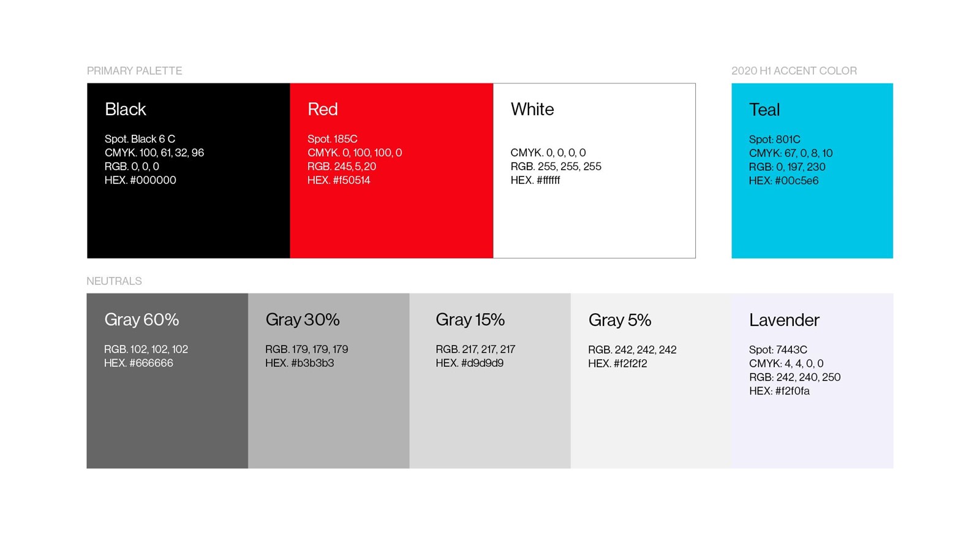The height and width of the screenshot is (552, 980).
Task: Click the Black color swatch
Action: [188, 170]
